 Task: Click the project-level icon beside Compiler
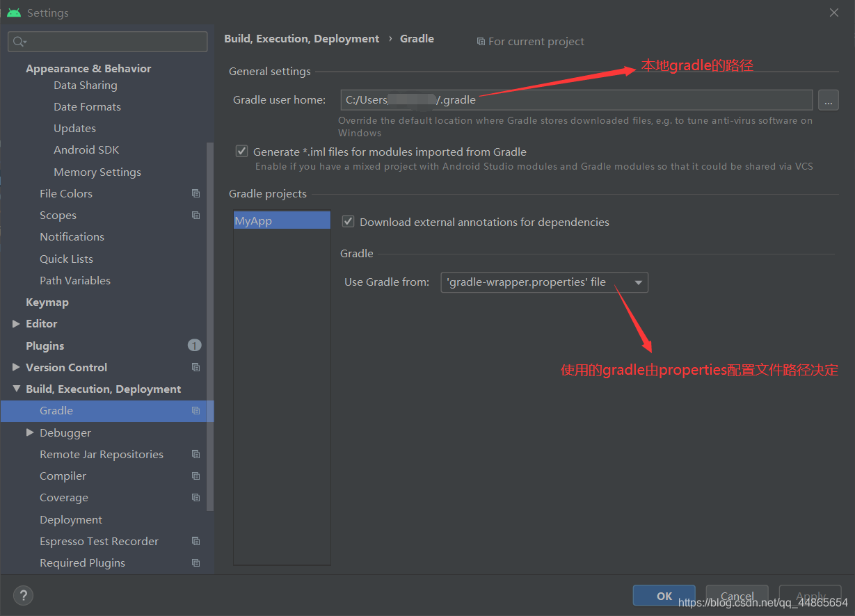(x=196, y=476)
